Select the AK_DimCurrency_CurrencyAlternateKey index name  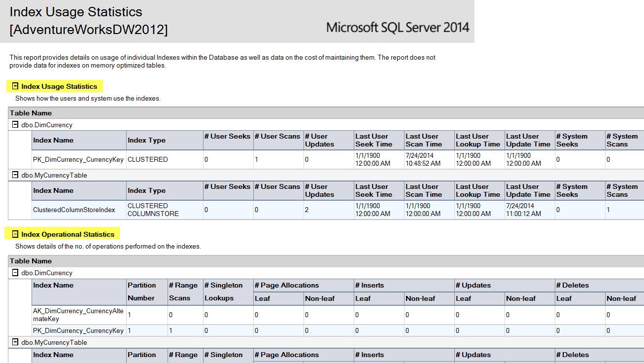(78, 315)
